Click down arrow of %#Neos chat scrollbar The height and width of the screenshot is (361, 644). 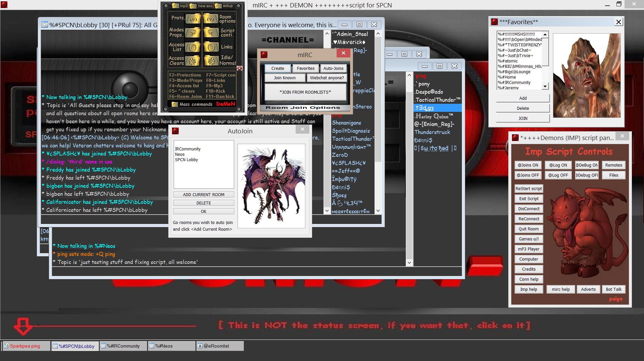coord(409,263)
